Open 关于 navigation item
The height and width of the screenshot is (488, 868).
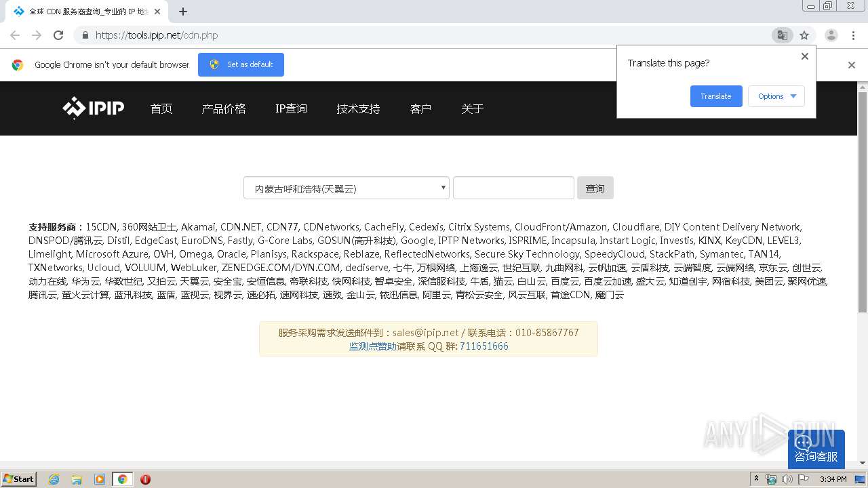pos(472,108)
